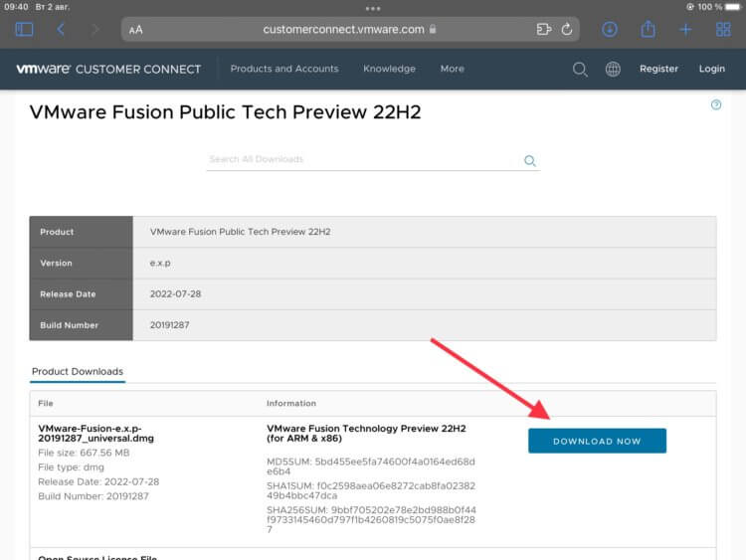Viewport: 746px width, 560px height.
Task: Go back to the previous page
Action: pyautogui.click(x=61, y=29)
